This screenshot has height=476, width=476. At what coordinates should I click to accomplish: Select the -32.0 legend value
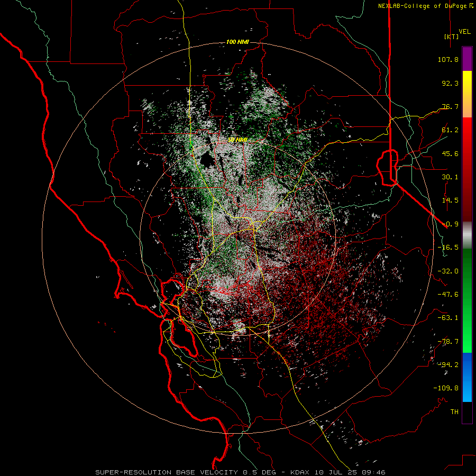tap(448, 271)
